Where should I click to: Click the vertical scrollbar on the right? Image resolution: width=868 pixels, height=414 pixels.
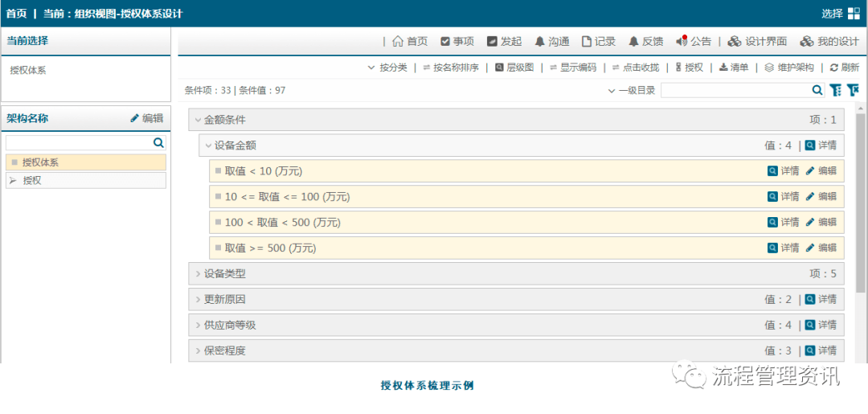(x=860, y=198)
